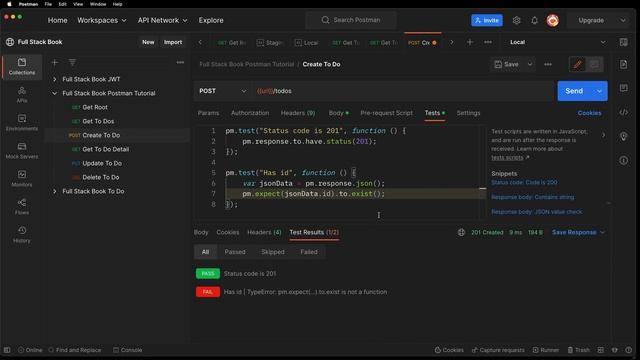Viewport: 640px width, 360px height.
Task: Open the user avatar menu
Action: tap(553, 20)
